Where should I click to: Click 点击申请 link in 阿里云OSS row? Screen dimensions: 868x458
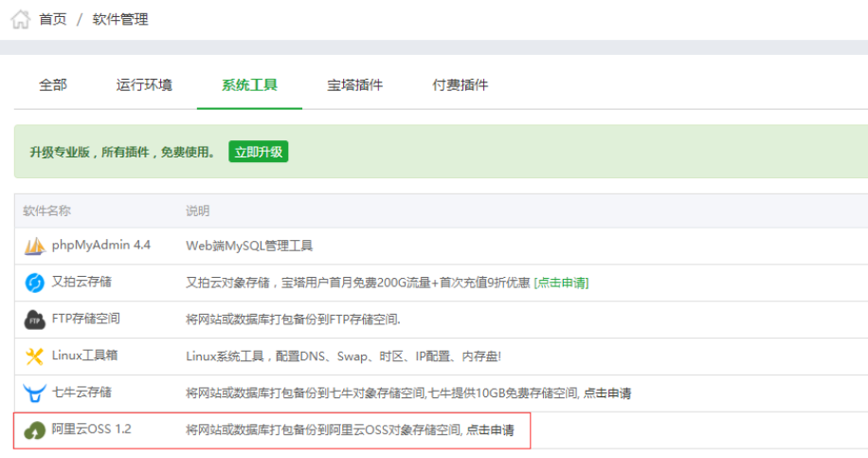(490, 430)
